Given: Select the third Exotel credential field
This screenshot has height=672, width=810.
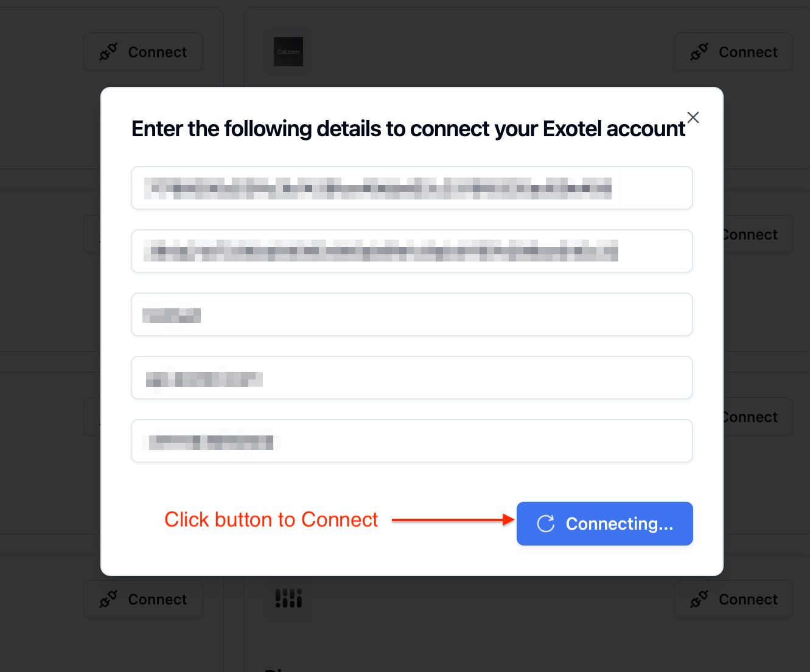Looking at the screenshot, I should (x=411, y=314).
